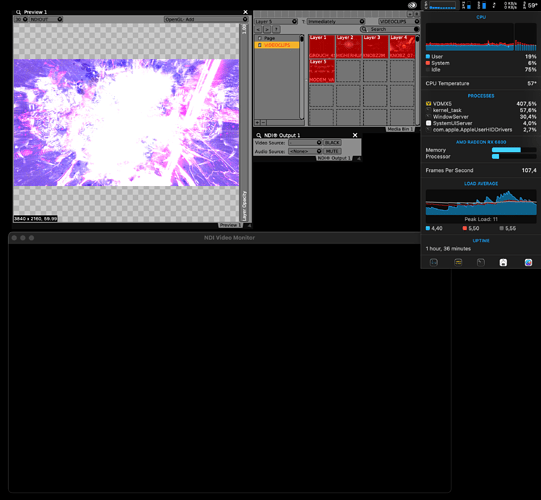The height and width of the screenshot is (500, 541).
Task: Close the NDI Output 1 panel
Action: (x=355, y=135)
